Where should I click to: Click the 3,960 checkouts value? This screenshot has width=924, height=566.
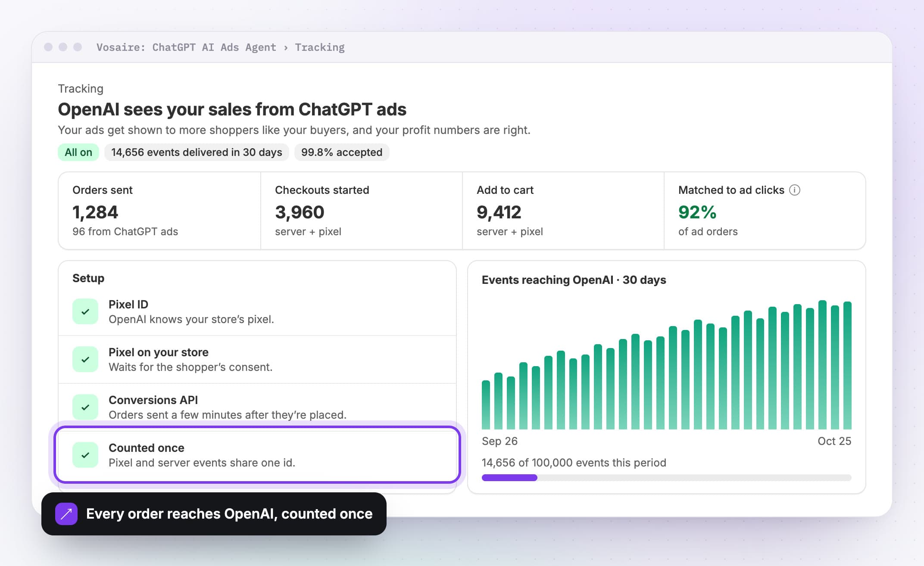300,212
